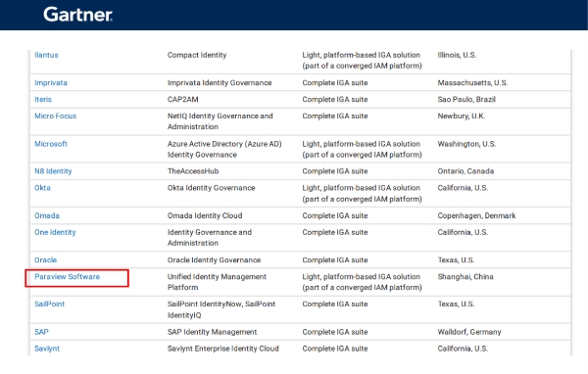Viewport: 588px width, 374px height.
Task: Open the Ilantus vendor link
Action: (46, 55)
